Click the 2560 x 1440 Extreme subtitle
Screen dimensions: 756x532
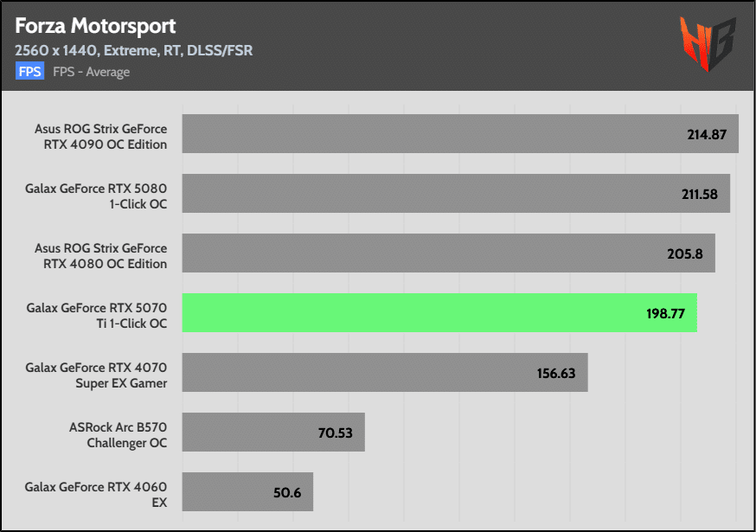(133, 51)
